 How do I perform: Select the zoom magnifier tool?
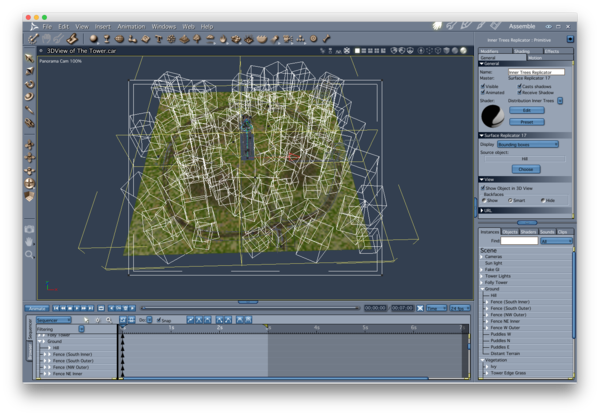(29, 254)
